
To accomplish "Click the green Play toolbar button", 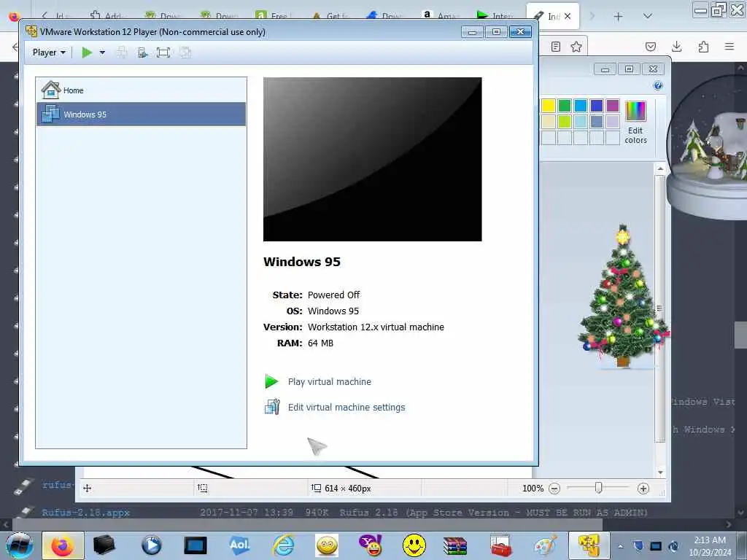I will click(x=87, y=52).
